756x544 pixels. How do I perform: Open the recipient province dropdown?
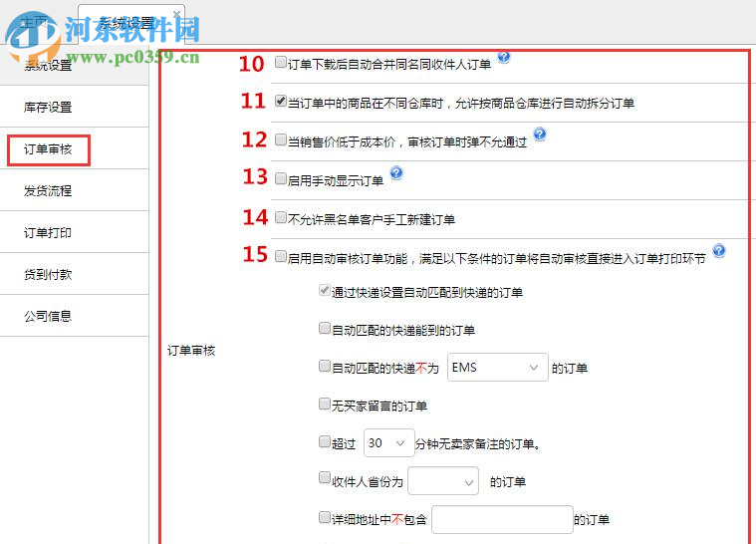tap(443, 481)
